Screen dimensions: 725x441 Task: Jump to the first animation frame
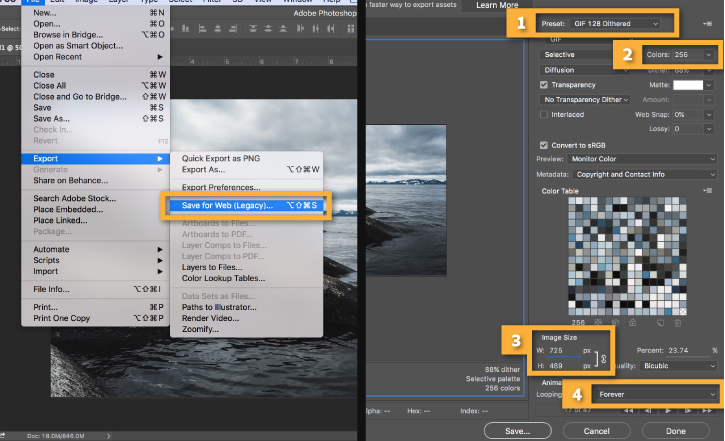point(629,410)
